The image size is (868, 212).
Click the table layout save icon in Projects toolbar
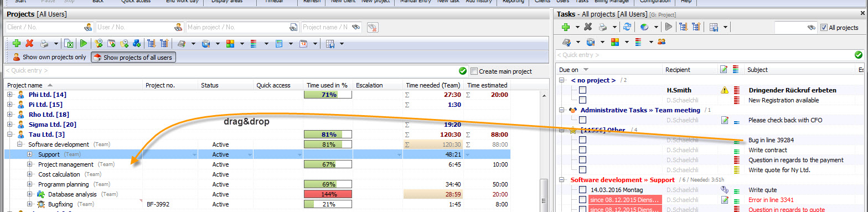(x=330, y=43)
